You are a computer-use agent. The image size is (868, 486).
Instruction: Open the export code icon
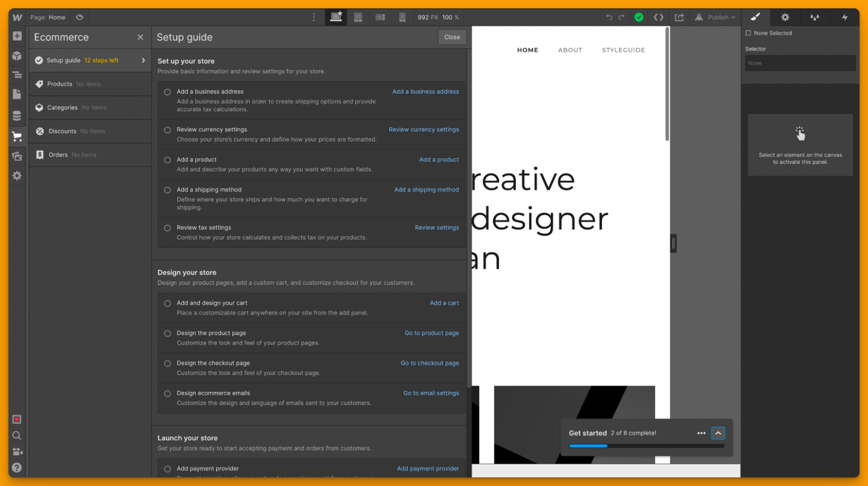pyautogui.click(x=659, y=17)
